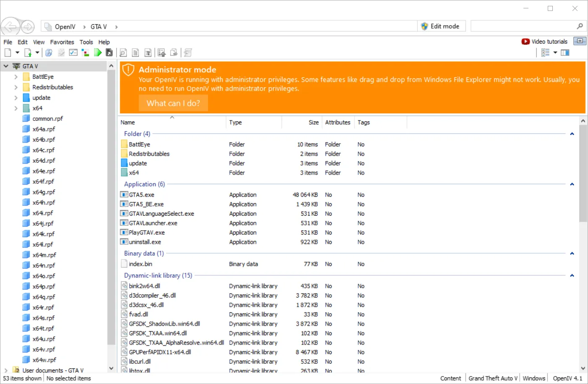The image size is (588, 384).
Task: Open the Tools menu
Action: (x=86, y=42)
